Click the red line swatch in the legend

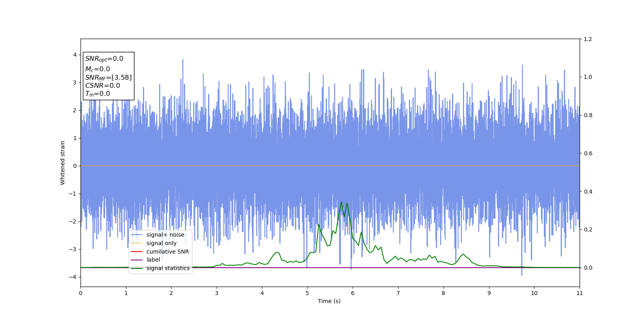click(137, 252)
